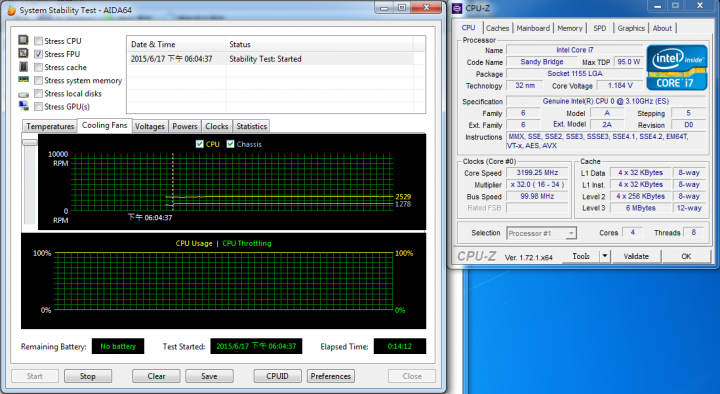Screen dimensions: 720x394
Task: Click the CPU-Z chip icon in title bar
Action: coord(457,8)
